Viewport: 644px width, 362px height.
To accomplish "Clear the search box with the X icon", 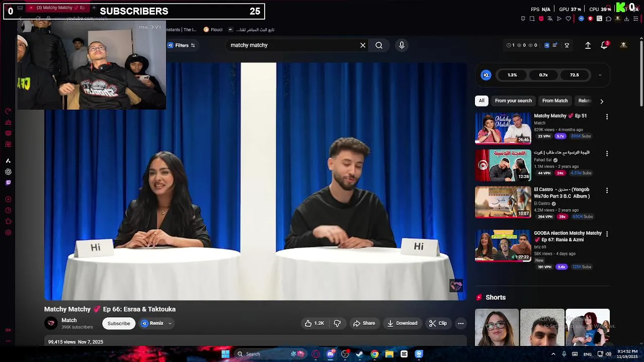I will coord(363,45).
